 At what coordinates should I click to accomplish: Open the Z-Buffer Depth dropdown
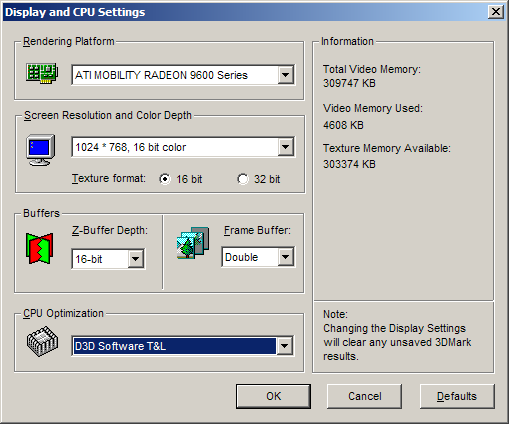(x=136, y=259)
